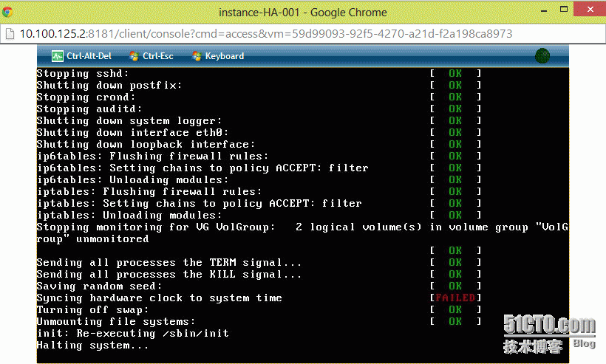Click the red FAILED status text

(x=455, y=298)
